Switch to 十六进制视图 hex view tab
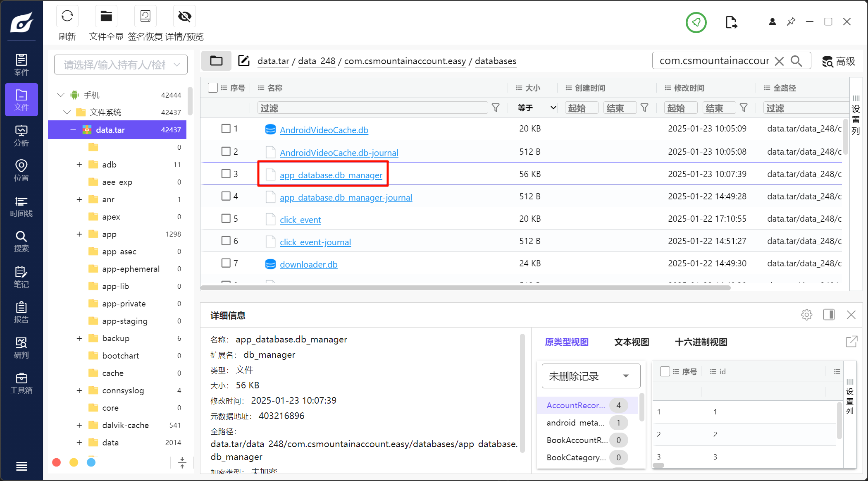This screenshot has height=481, width=868. [x=701, y=342]
